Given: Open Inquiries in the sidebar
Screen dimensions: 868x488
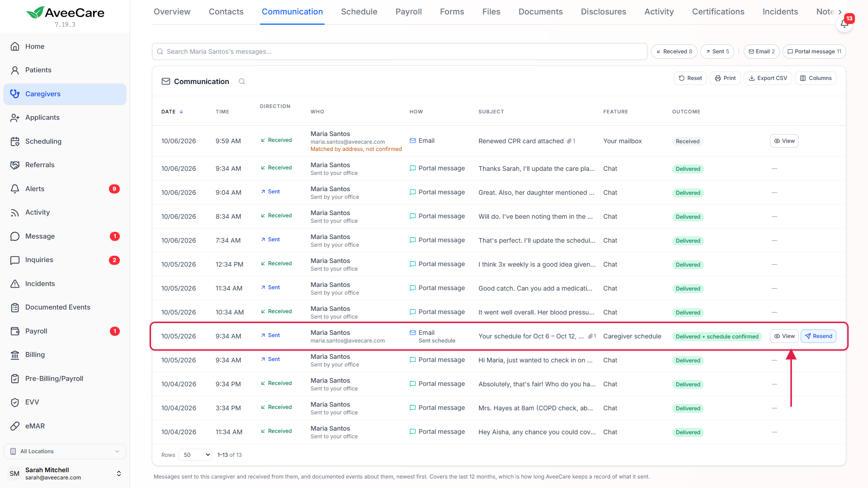Looking at the screenshot, I should pyautogui.click(x=65, y=260).
